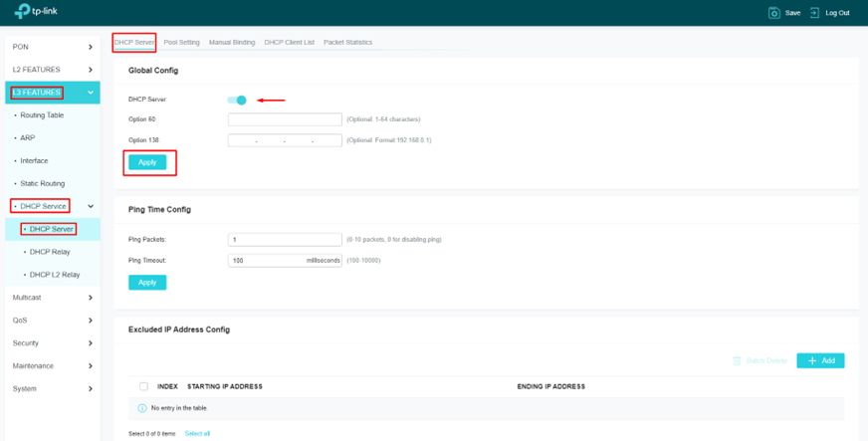Click the Select all link
This screenshot has width=868, height=441.
[x=197, y=434]
